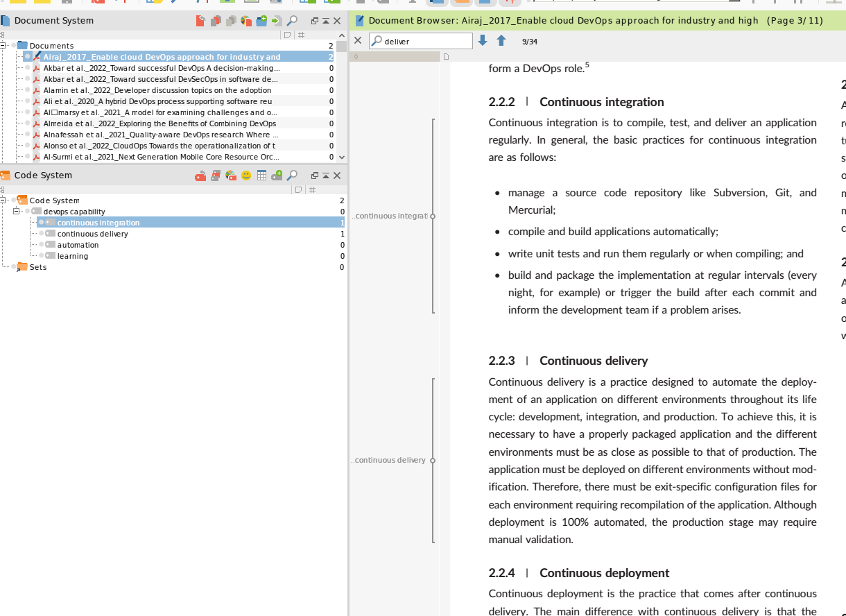Click the memo page icon above document text
This screenshot has width=846, height=616.
tap(446, 57)
